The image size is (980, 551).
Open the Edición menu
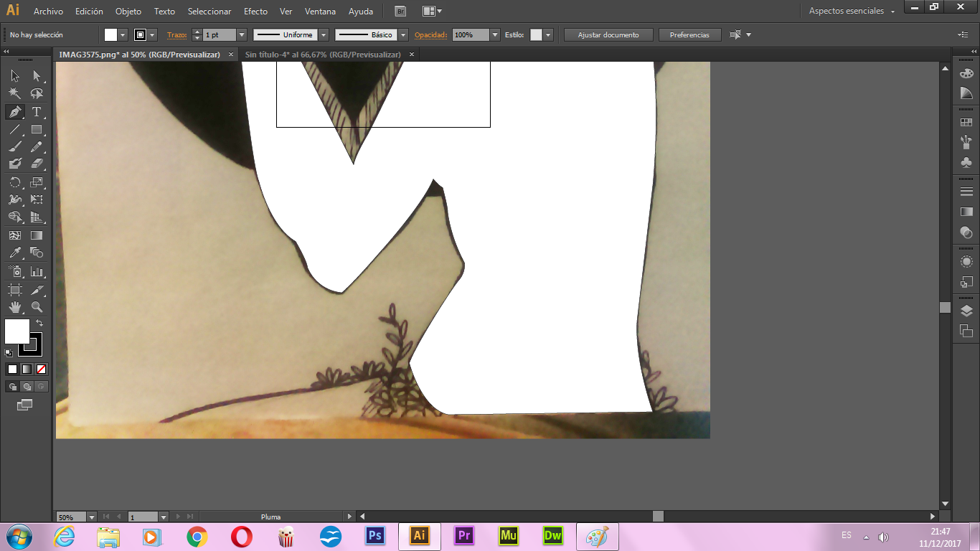[x=89, y=11]
